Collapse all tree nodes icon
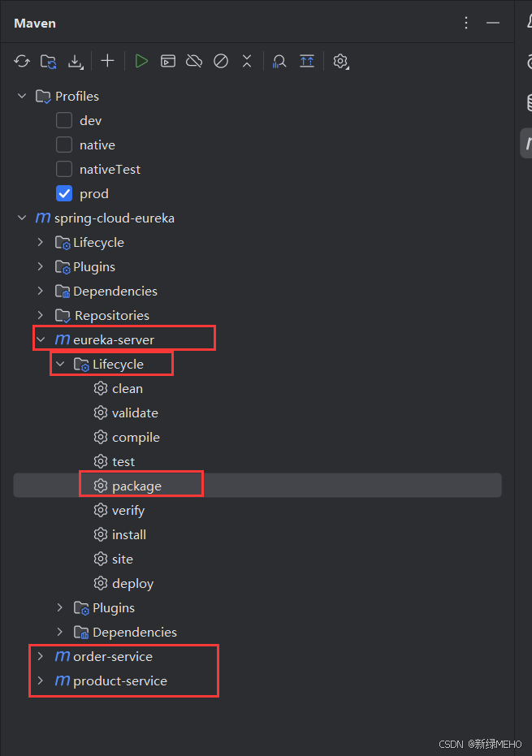The width and height of the screenshot is (532, 756). coord(247,61)
